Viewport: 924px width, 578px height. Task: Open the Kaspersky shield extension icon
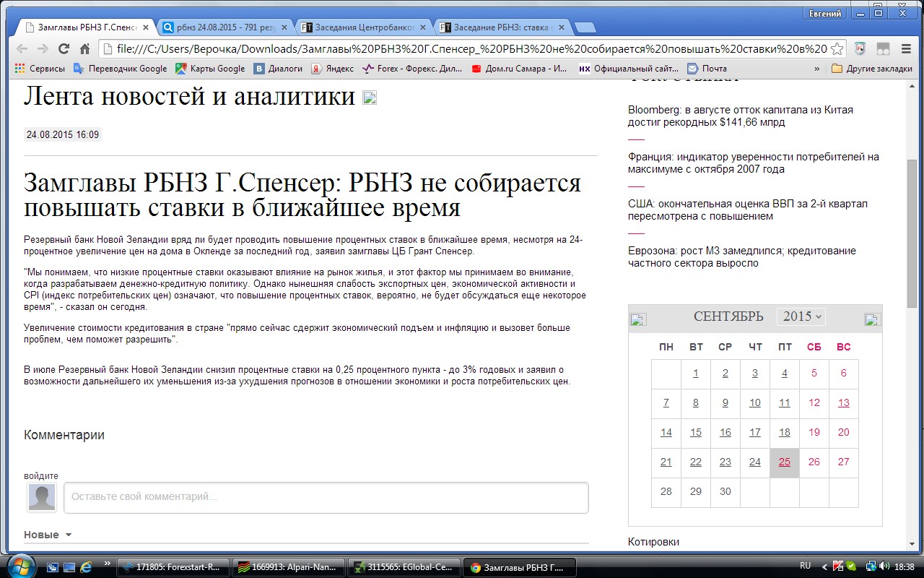coord(860,49)
